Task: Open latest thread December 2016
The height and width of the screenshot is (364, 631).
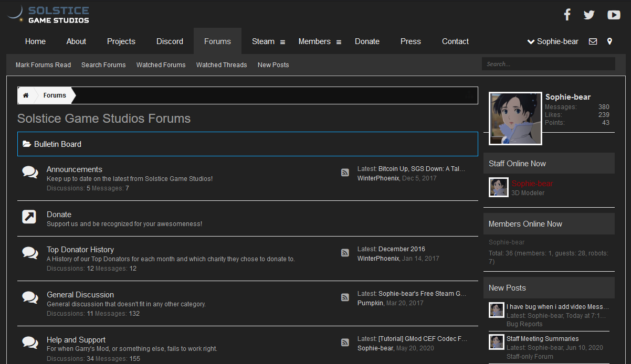Action: (402, 249)
